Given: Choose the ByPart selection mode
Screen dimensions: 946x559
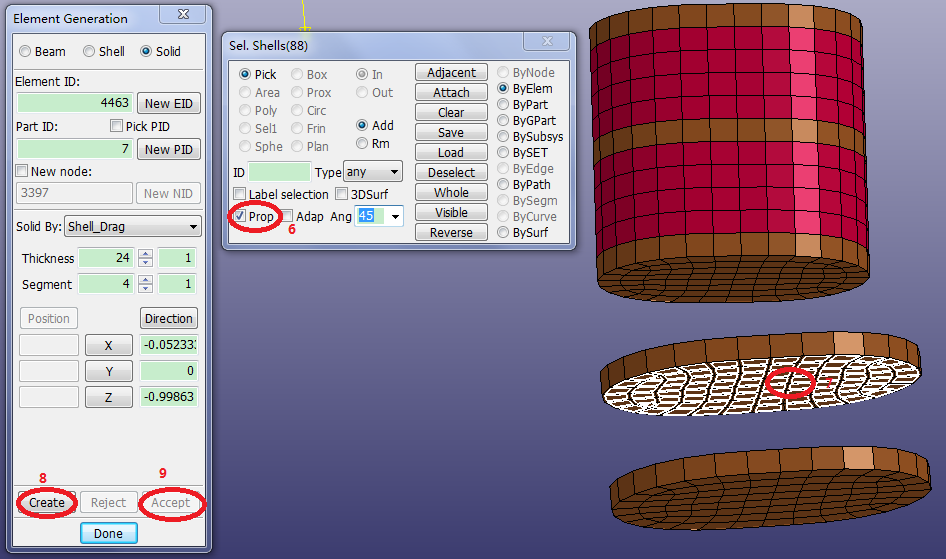Looking at the screenshot, I should coord(504,104).
